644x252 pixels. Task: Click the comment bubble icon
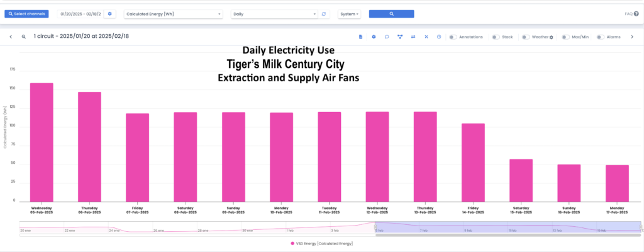(x=387, y=37)
